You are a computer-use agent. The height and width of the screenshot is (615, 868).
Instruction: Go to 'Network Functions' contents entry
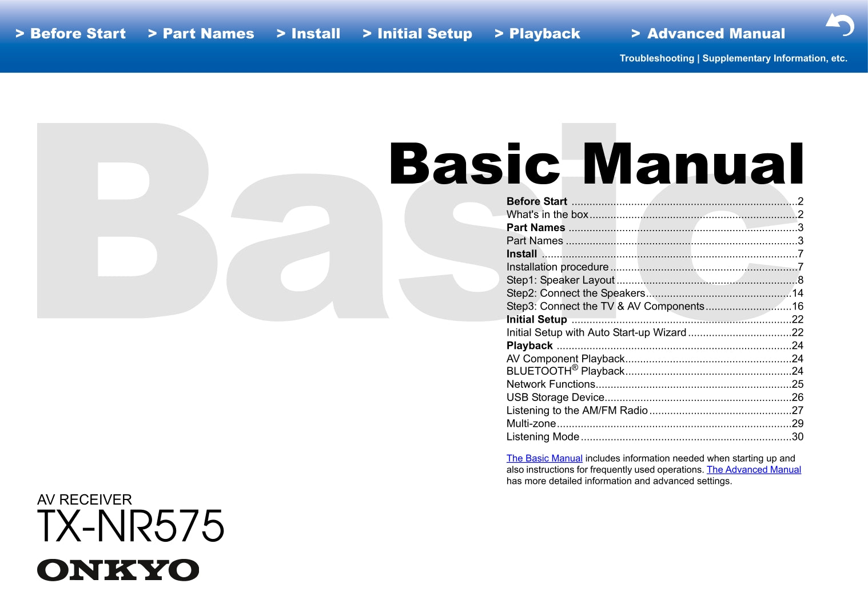tap(551, 384)
